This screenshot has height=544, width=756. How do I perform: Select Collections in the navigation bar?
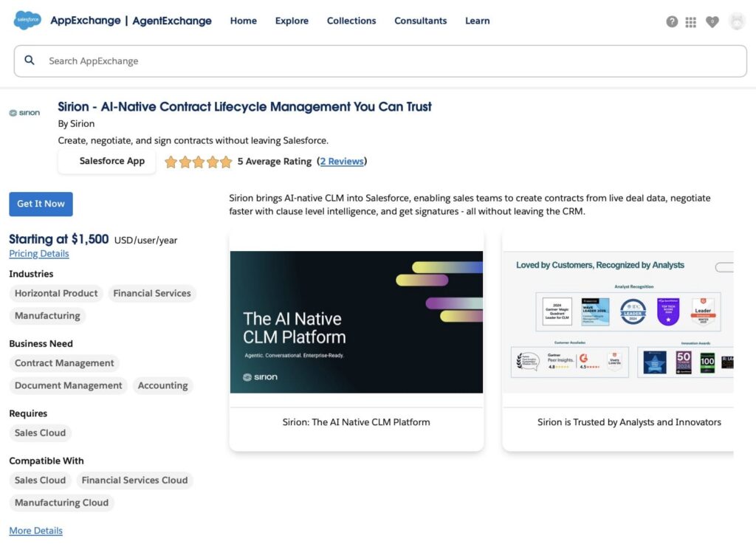(x=351, y=21)
